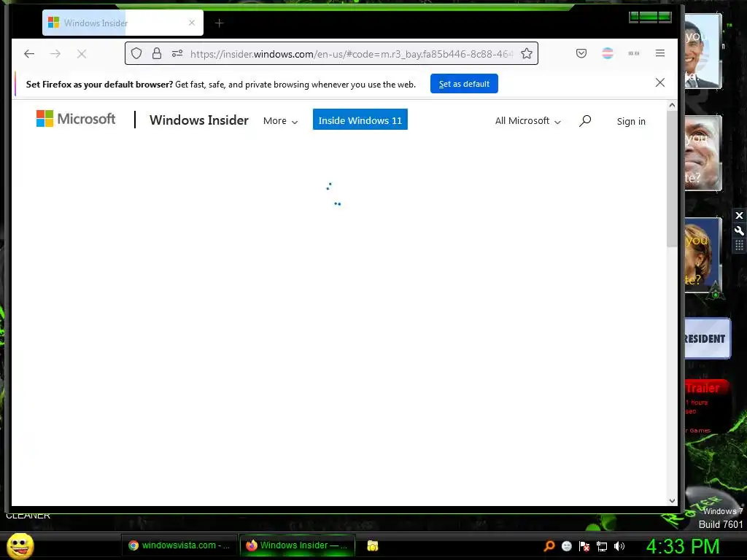Click the gadget drag-handle grid icon
Screen dimensions: 747x560
pyautogui.click(x=739, y=245)
